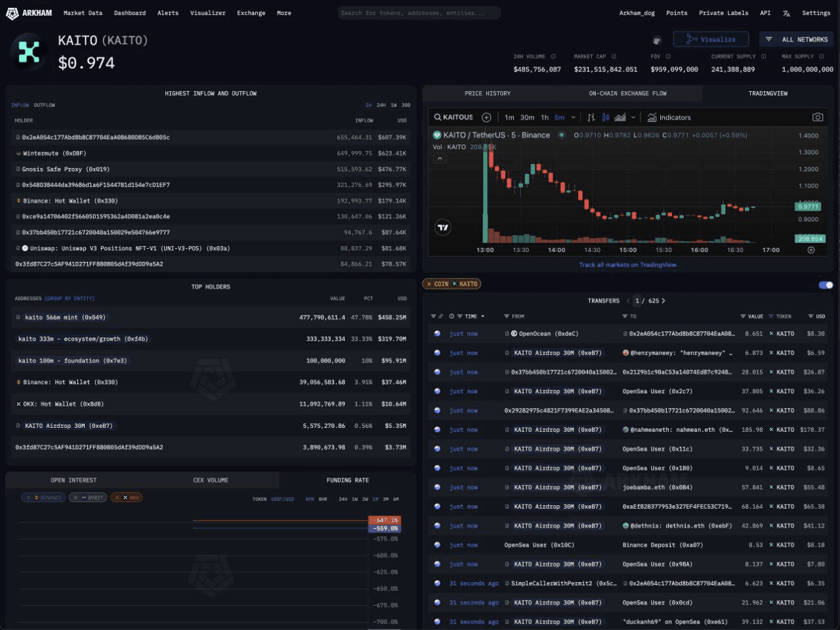Viewport: 840px width, 630px height.
Task: Click the Arkham logo in the header
Action: tap(29, 13)
